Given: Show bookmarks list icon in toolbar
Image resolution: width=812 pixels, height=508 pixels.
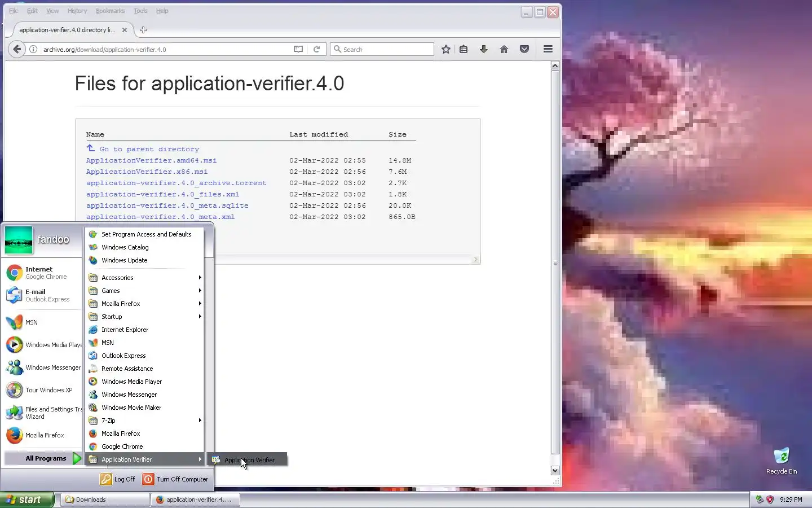Looking at the screenshot, I should coord(464,49).
